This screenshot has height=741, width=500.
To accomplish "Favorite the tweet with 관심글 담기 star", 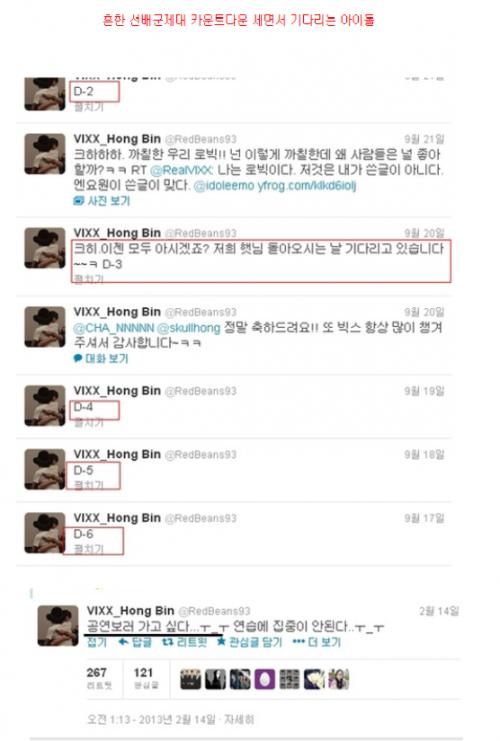I will (x=221, y=642).
